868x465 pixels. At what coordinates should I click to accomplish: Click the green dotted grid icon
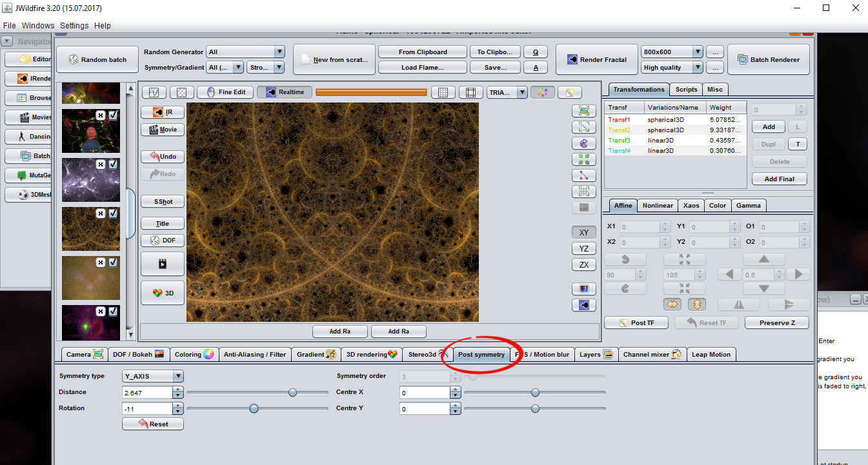click(584, 192)
